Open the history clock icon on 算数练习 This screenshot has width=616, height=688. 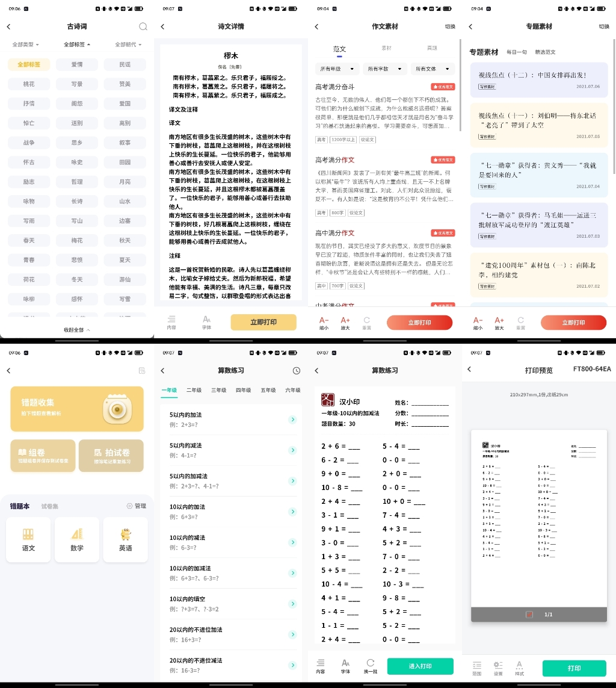pyautogui.click(x=296, y=371)
